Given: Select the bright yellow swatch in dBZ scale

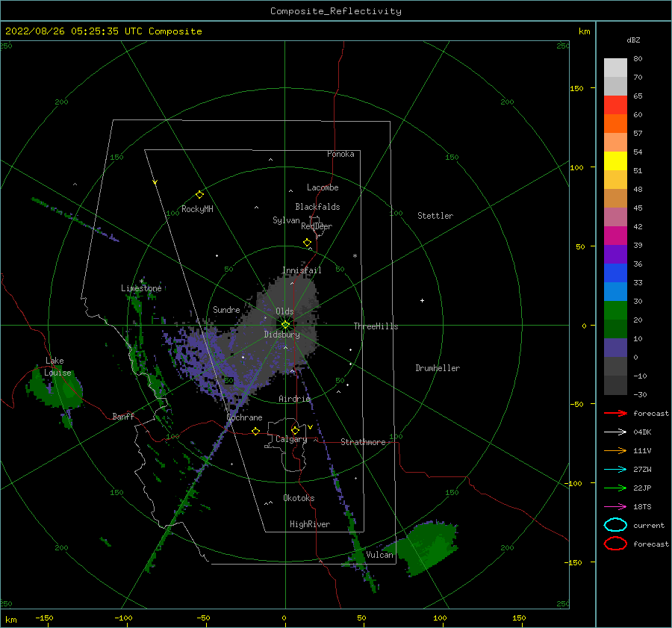Looking at the screenshot, I should 615,161.
